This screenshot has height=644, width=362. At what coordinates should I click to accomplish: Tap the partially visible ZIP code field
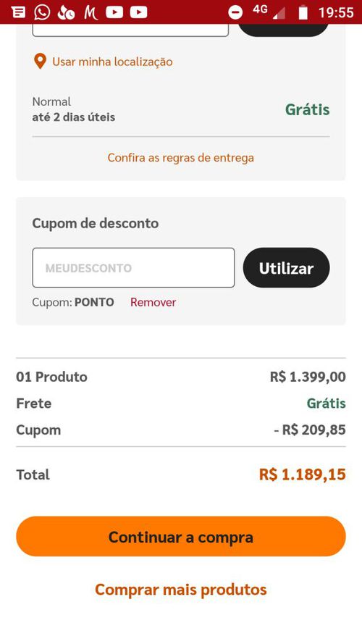tap(130, 30)
